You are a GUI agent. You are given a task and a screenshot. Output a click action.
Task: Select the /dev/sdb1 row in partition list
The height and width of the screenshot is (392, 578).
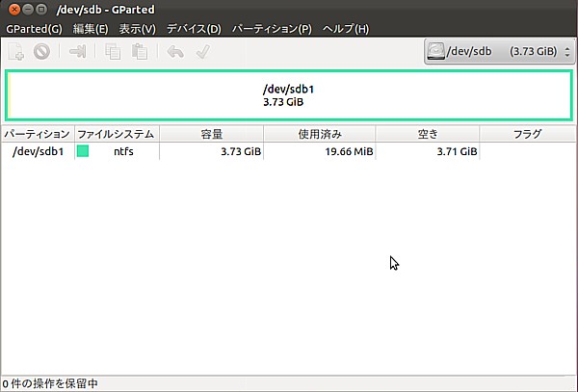(288, 151)
